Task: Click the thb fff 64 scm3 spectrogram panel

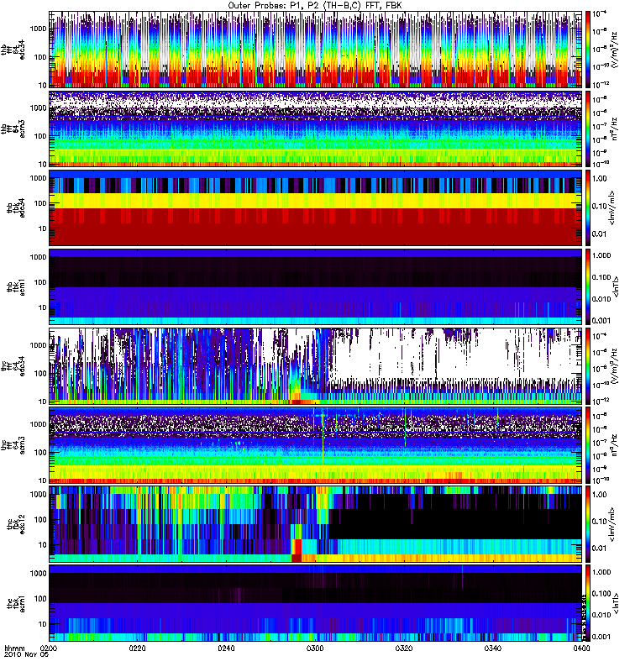Action: (x=316, y=129)
